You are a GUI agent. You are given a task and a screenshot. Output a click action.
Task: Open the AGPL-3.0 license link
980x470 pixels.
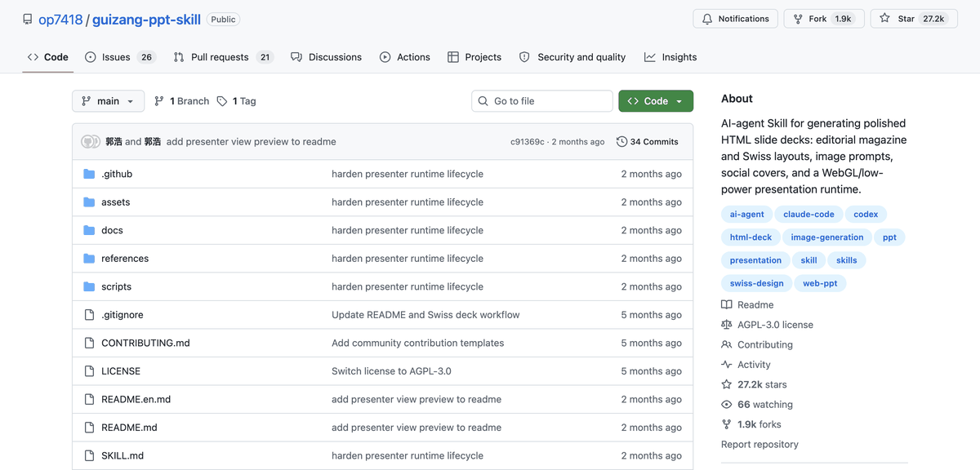pos(767,325)
